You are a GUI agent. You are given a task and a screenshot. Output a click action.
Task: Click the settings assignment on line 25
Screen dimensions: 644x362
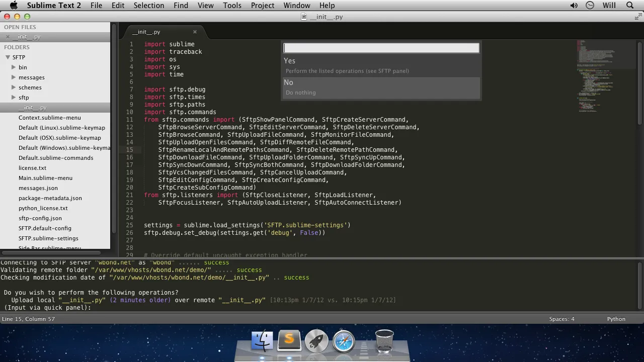[x=247, y=225]
